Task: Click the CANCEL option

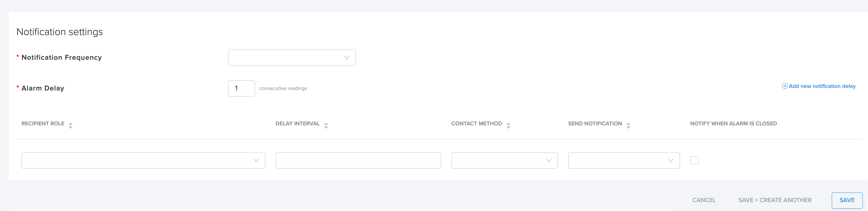Action: pos(704,200)
